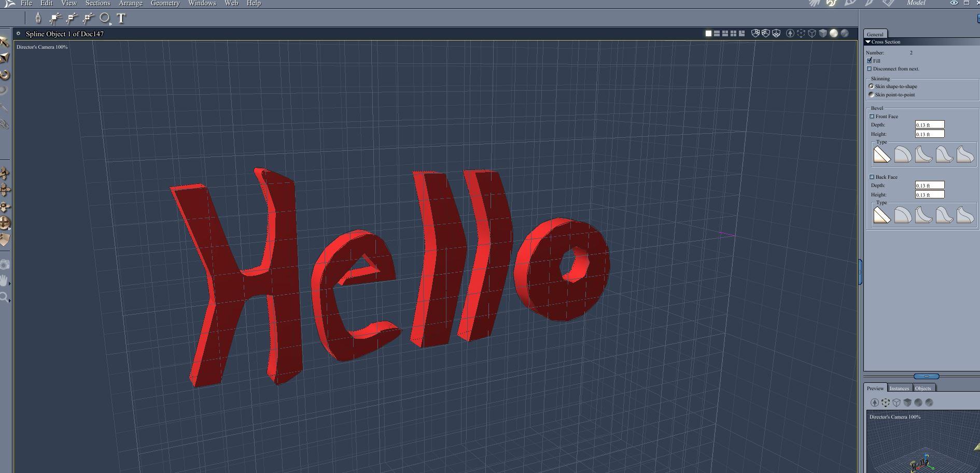Switch to the General tab

[x=875, y=34]
